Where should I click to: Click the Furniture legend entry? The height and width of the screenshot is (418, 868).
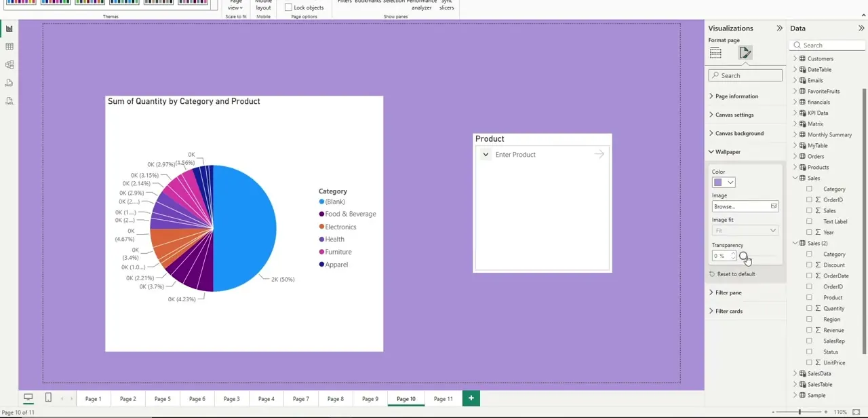click(x=335, y=252)
